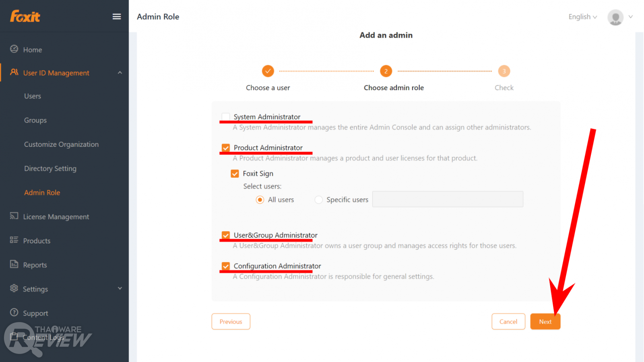Open the English language dropdown

[582, 17]
